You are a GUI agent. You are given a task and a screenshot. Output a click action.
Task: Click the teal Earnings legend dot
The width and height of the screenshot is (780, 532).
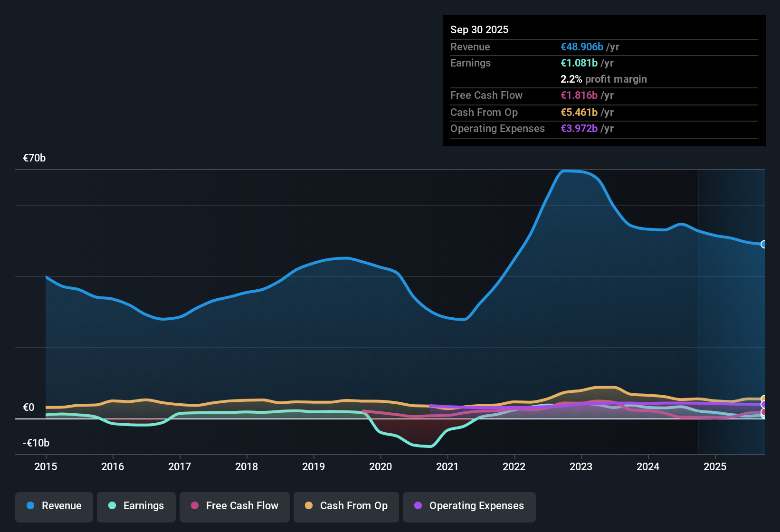tap(112, 506)
